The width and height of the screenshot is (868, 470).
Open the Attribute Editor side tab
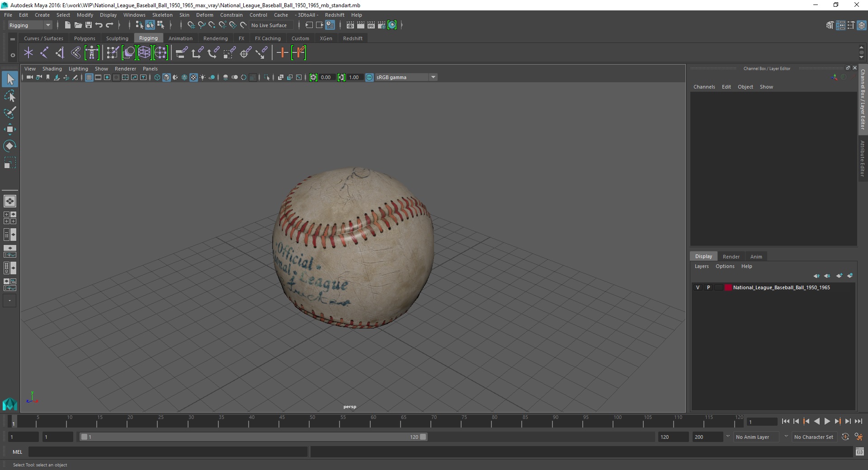(863, 158)
